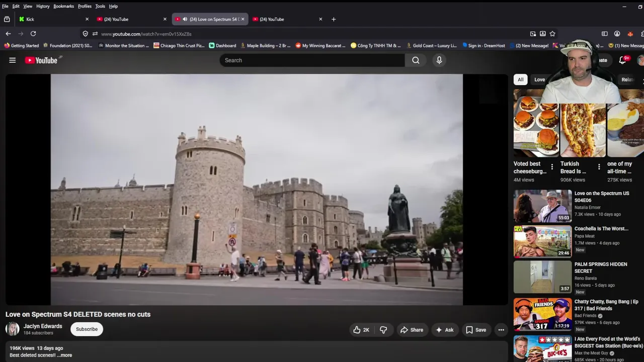Open Love on the Spectrum US S04E06 thumbnail
The width and height of the screenshot is (644, 362).
pos(542,206)
